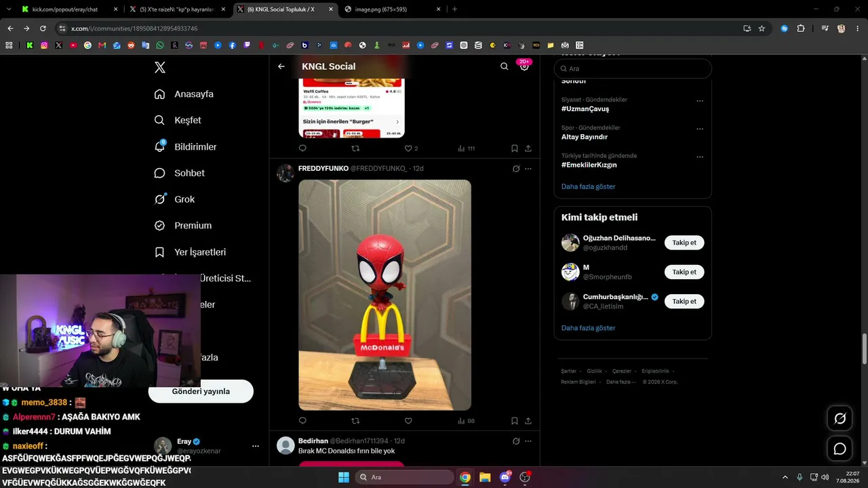The width and height of the screenshot is (868, 488).
Task: Open the volume control in system tray
Action: pos(825,477)
